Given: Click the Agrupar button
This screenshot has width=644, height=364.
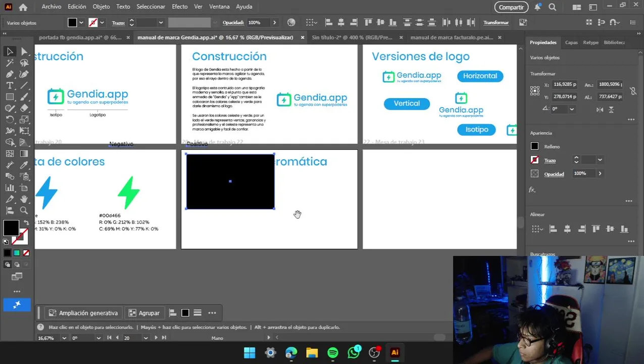Looking at the screenshot, I should pyautogui.click(x=144, y=313).
